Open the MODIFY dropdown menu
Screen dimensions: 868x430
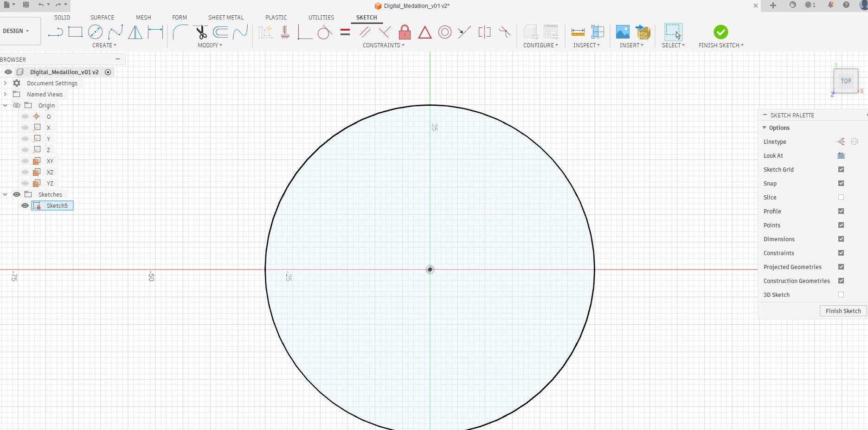(x=210, y=45)
